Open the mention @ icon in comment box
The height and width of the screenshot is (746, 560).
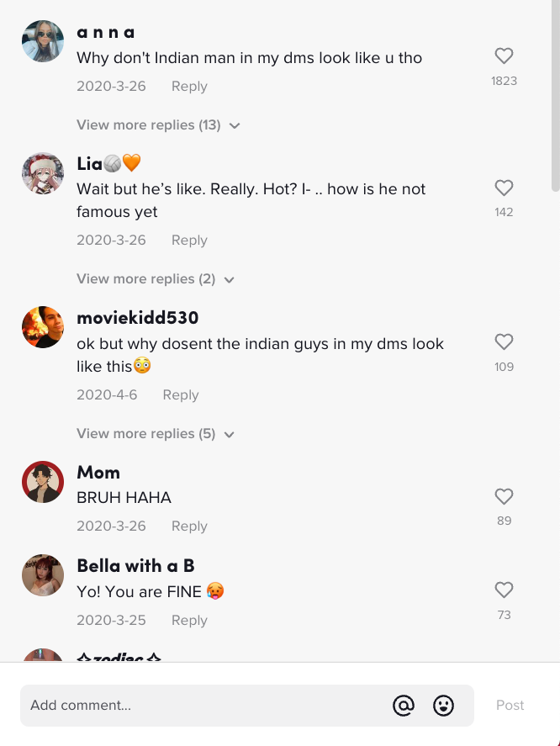point(404,705)
